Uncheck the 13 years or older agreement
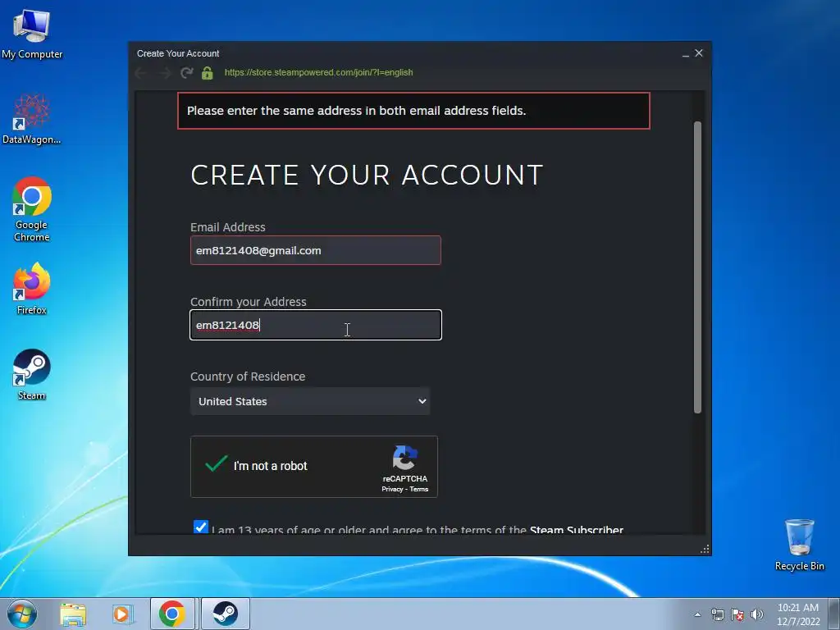840x630 pixels. [x=200, y=527]
